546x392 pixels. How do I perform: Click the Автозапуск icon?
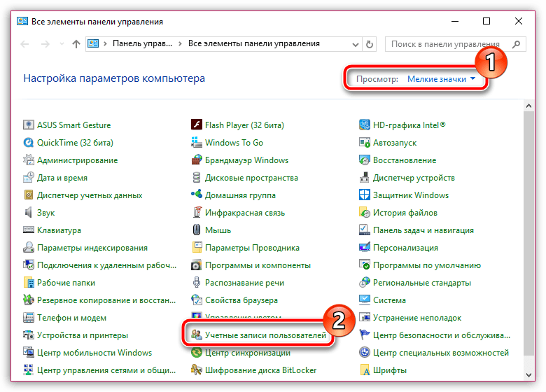[364, 142]
